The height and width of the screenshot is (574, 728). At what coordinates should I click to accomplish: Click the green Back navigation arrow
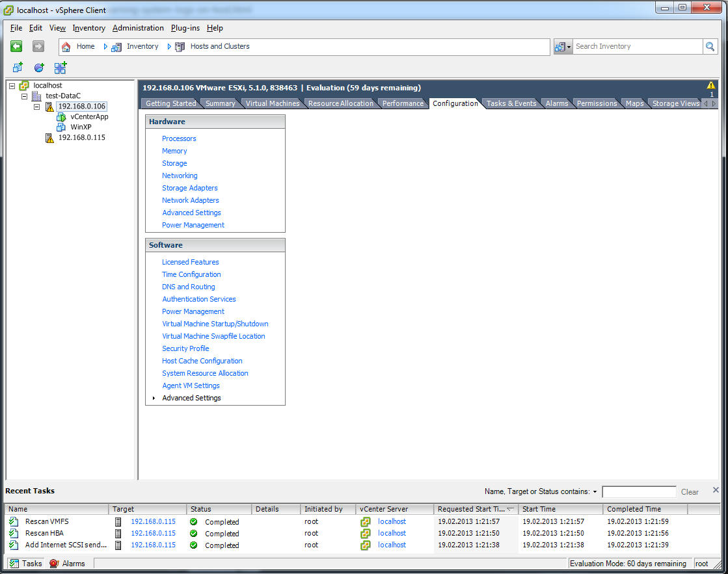[16, 46]
